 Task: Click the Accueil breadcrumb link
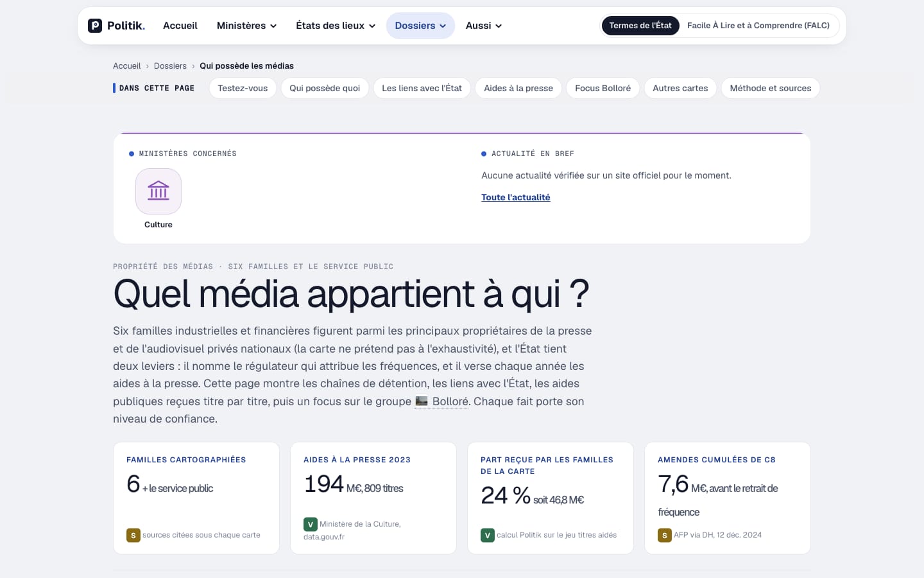127,66
